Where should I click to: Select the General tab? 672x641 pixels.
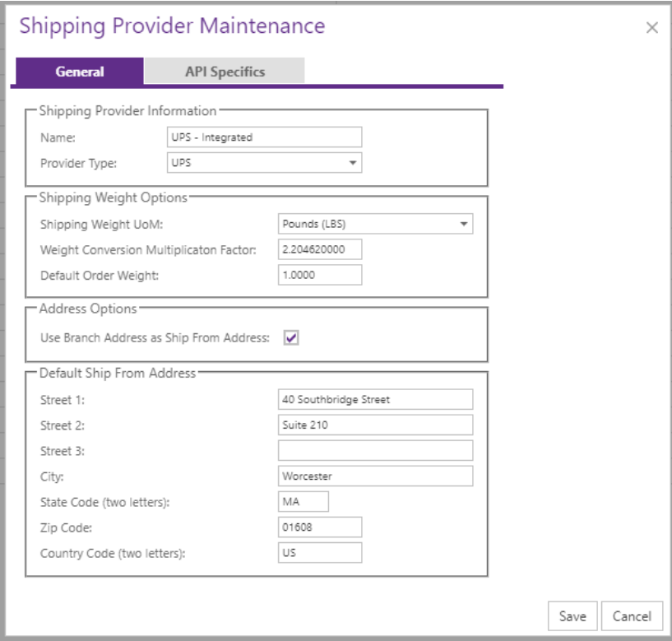80,71
